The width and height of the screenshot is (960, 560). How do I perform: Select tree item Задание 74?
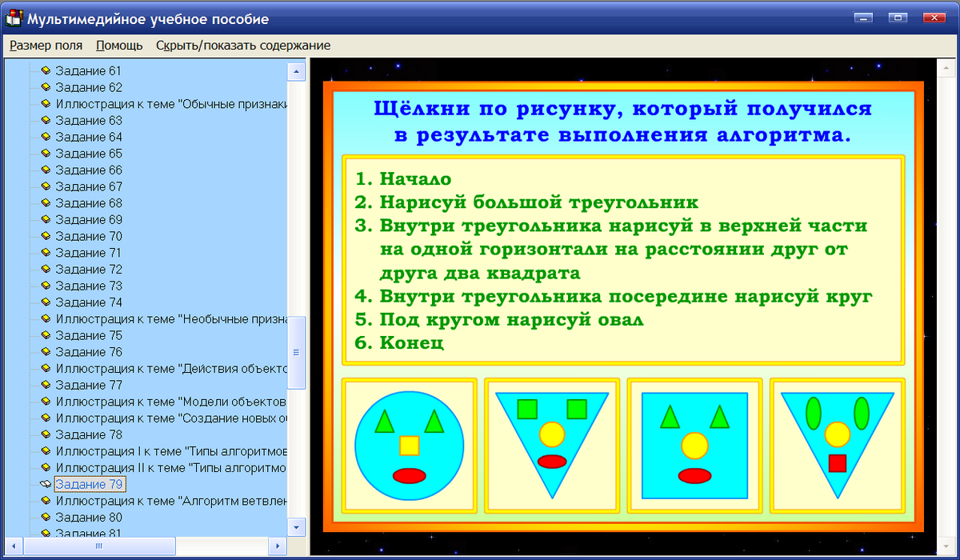89,302
